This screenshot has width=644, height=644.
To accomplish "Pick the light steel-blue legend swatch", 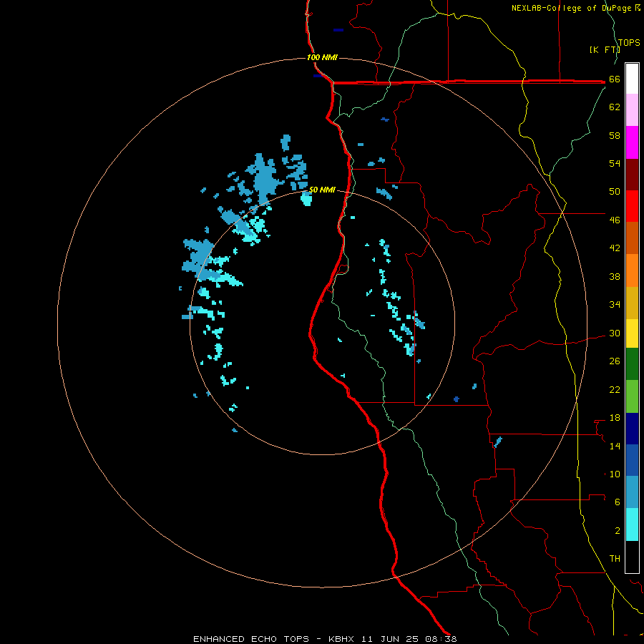I will (632, 492).
